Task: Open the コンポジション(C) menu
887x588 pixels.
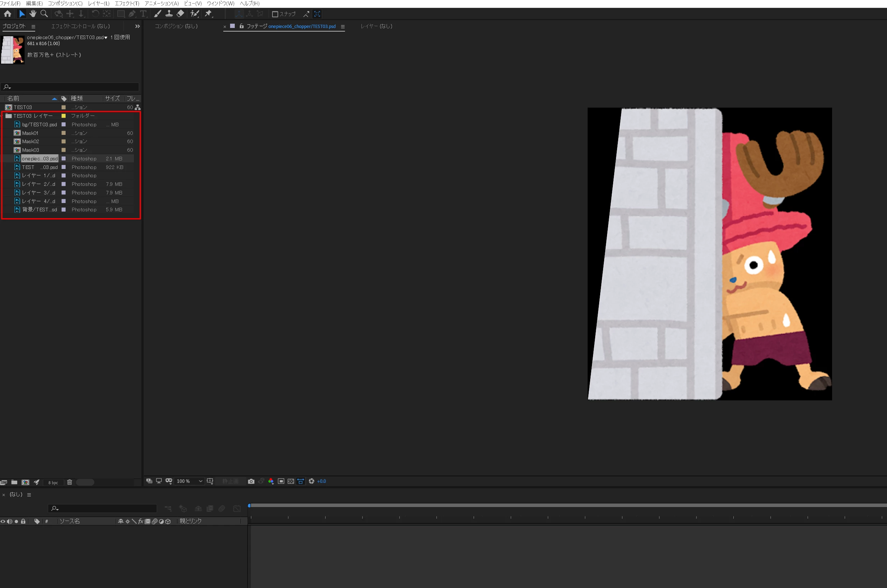Action: pos(65,3)
